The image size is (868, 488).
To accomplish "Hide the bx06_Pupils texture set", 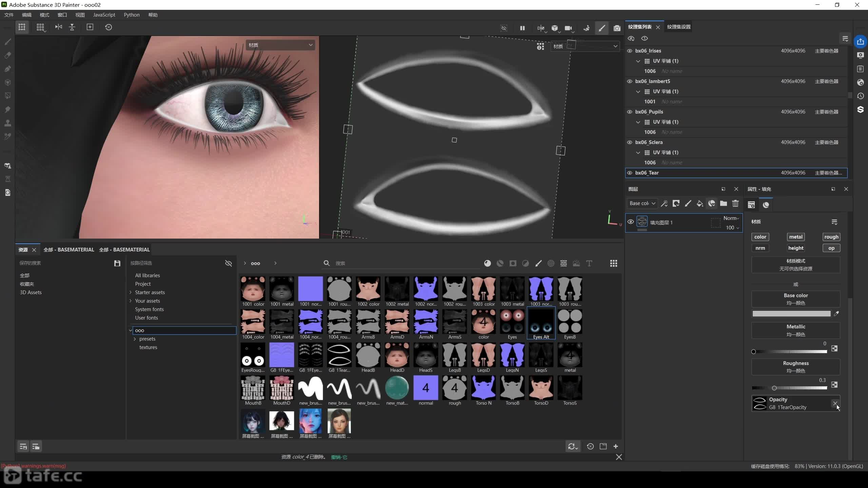I will pos(630,112).
